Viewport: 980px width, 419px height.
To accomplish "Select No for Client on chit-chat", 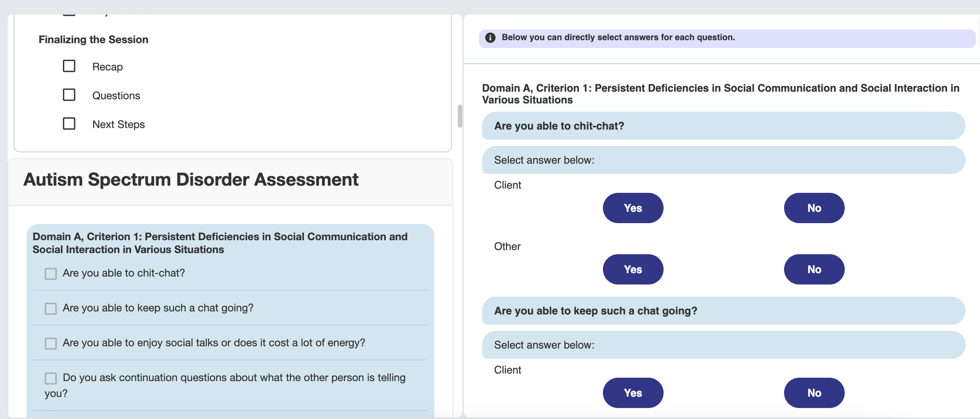I will click(x=814, y=208).
